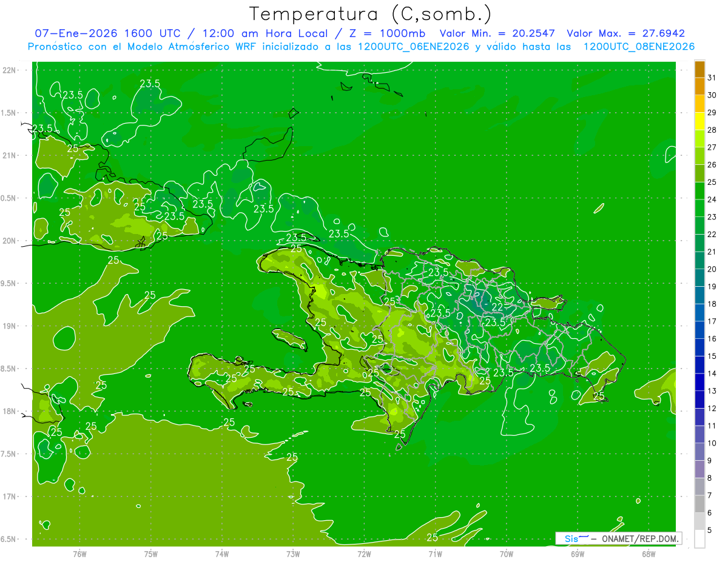Image resolution: width=728 pixels, height=562 pixels.
Task: Click the 18N latitude axis label
Action: 9,411
